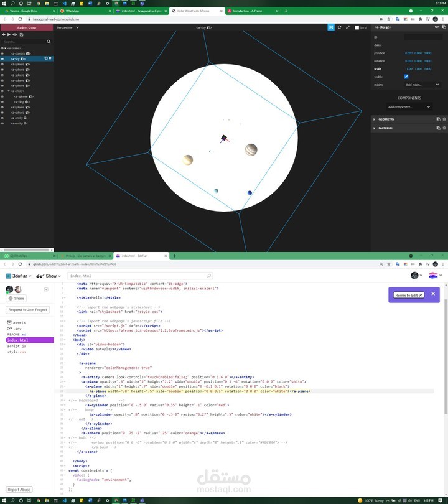Open script.js file in Glitch sidebar
Viewport: 448px width, 504px height.
pos(16,346)
